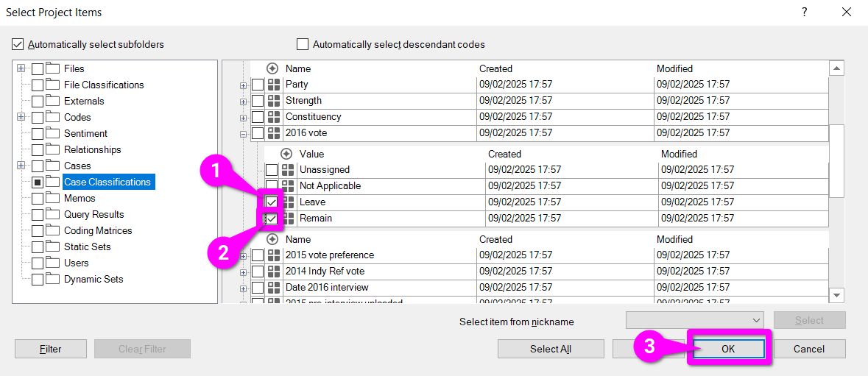Screen dimensions: 868x376
Task: Click the sort icon in top Name header
Action: (272, 68)
